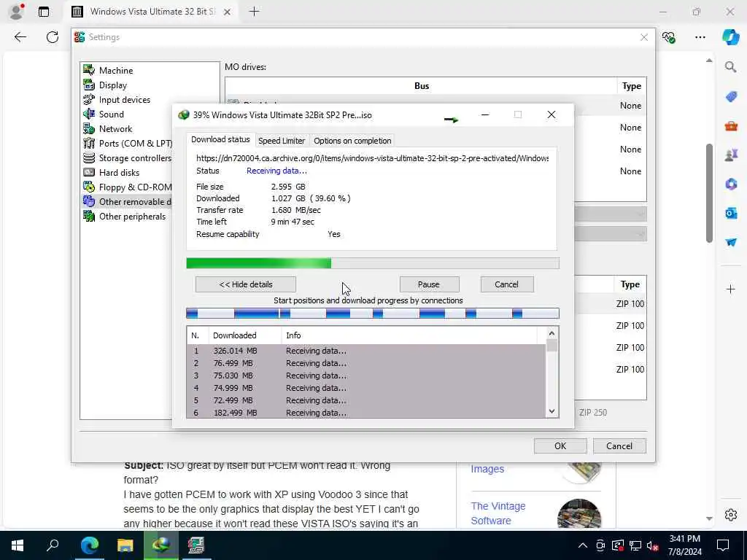Cancel the download in progress

pos(506,284)
